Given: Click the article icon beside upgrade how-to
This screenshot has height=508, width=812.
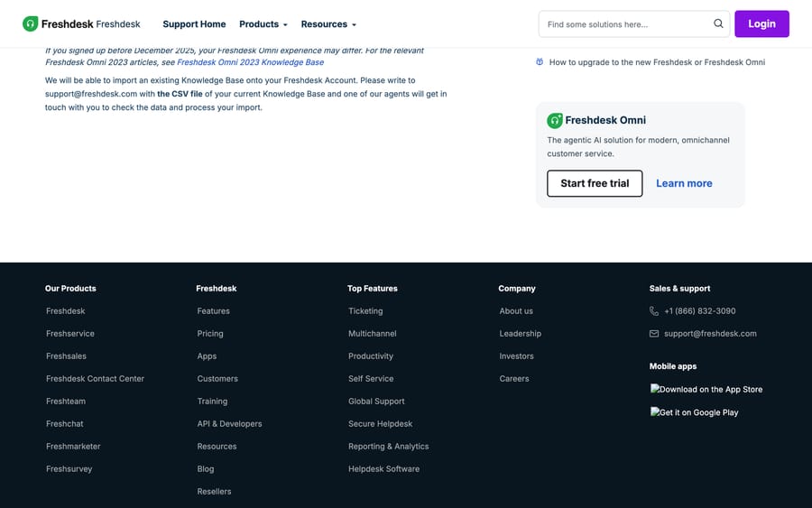Looking at the screenshot, I should pos(540,62).
